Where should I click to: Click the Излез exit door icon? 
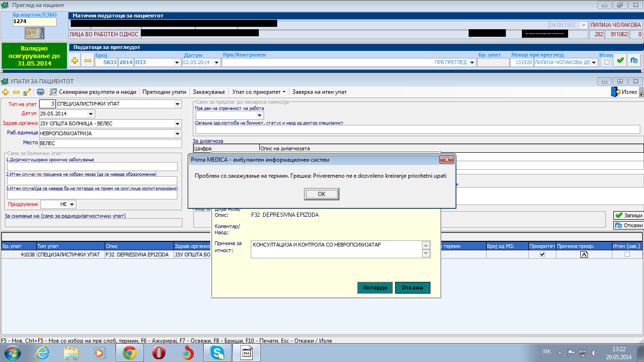(615, 92)
